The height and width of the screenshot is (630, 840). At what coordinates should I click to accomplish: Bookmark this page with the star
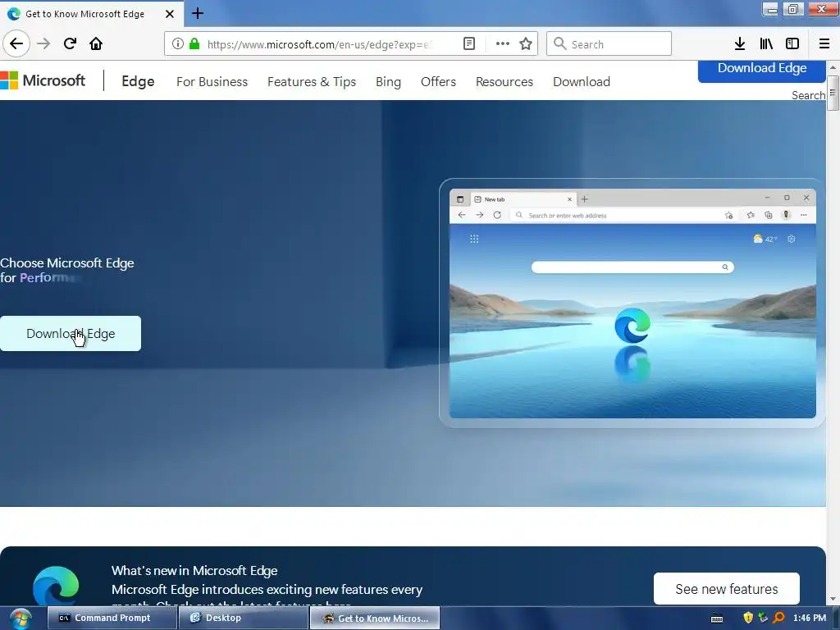pos(526,44)
